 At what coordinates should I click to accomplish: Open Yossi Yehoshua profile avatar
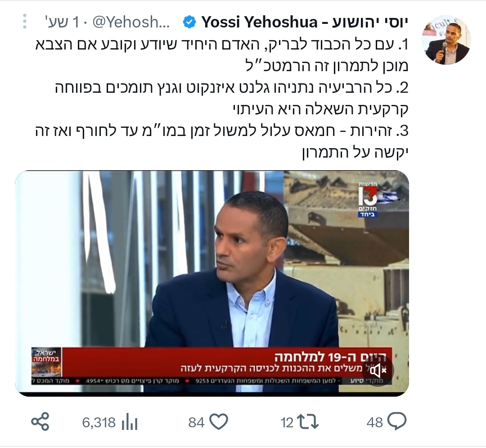click(447, 40)
